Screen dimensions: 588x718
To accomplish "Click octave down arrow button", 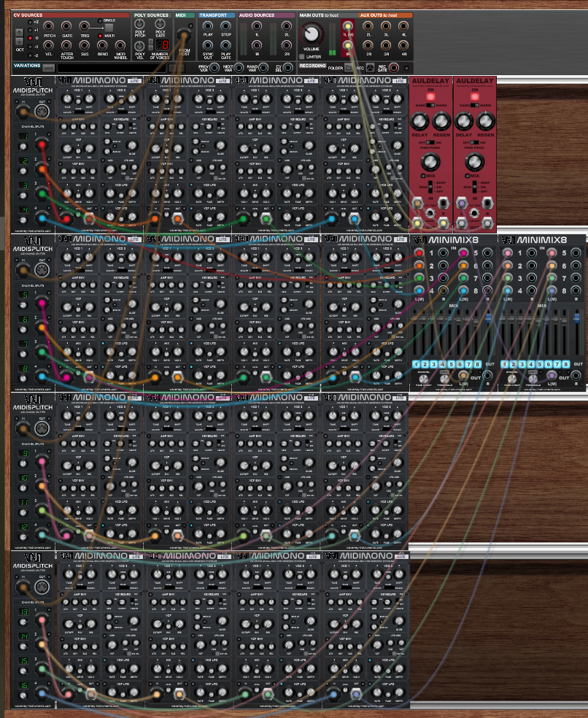I will coord(19,41).
